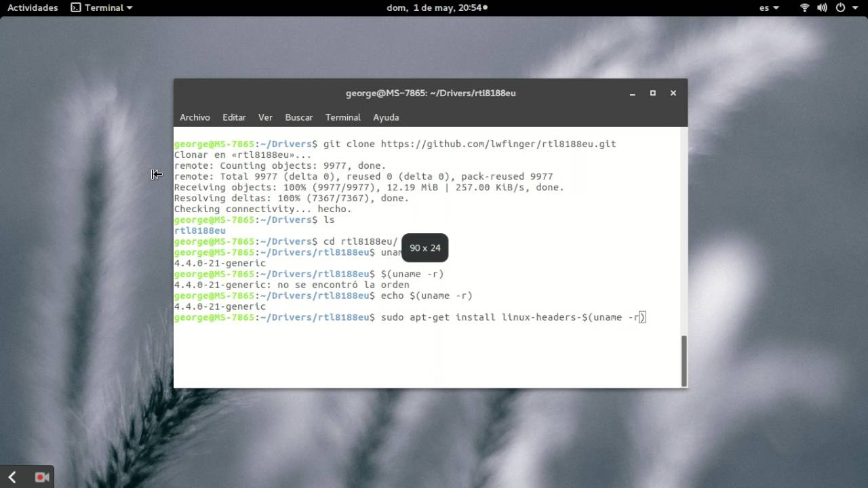The image size is (868, 488).
Task: Click 'Checking connectivity... hecho.' line
Action: click(x=262, y=209)
